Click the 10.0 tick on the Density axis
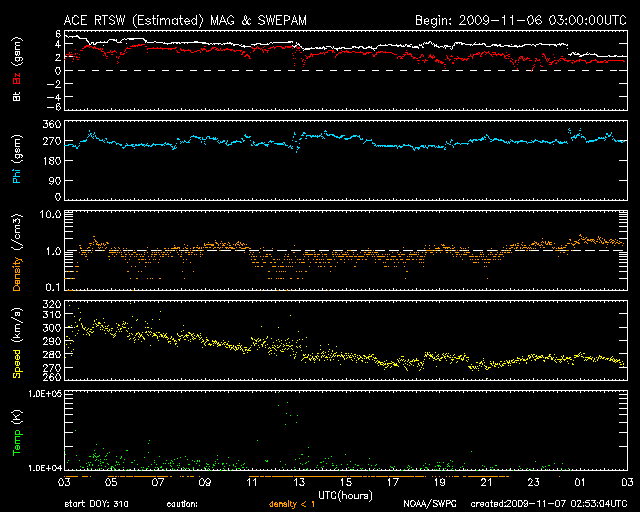This screenshot has height=512, width=640. tap(46, 215)
